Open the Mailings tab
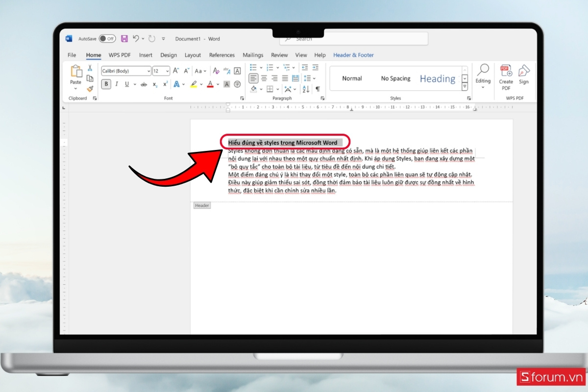 pos(253,55)
